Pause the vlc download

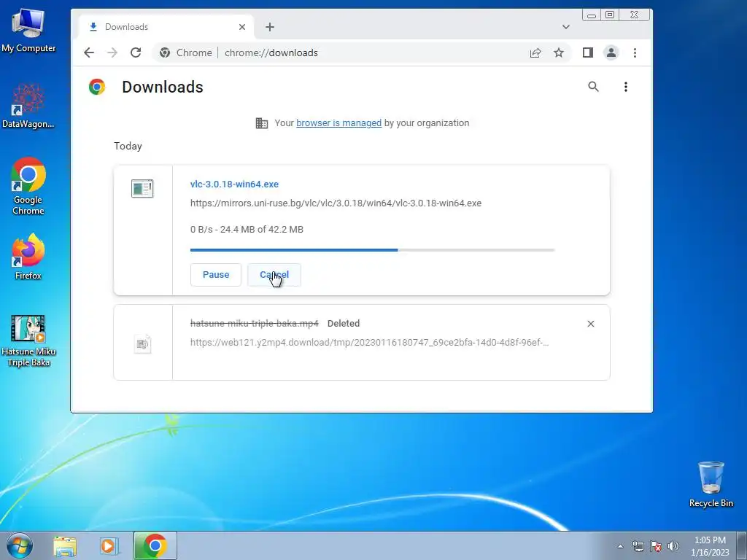tap(216, 275)
